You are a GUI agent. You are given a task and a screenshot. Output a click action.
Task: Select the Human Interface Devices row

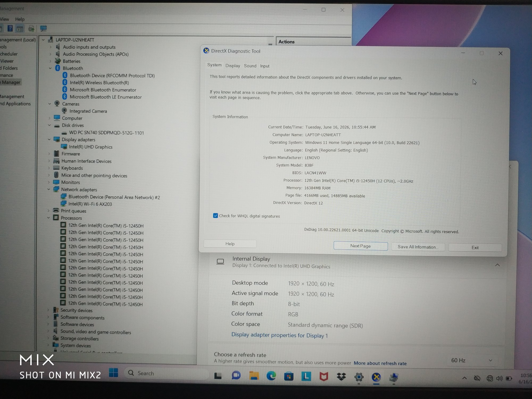pos(86,161)
